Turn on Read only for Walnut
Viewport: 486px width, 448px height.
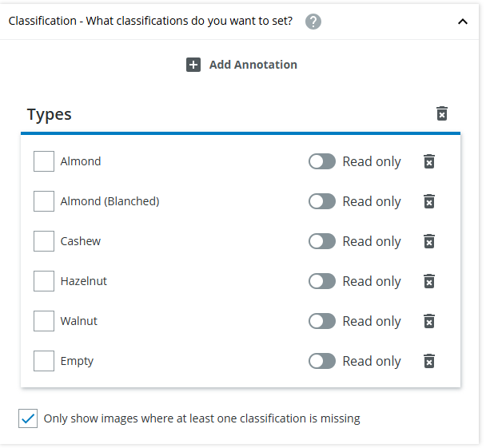pos(322,321)
